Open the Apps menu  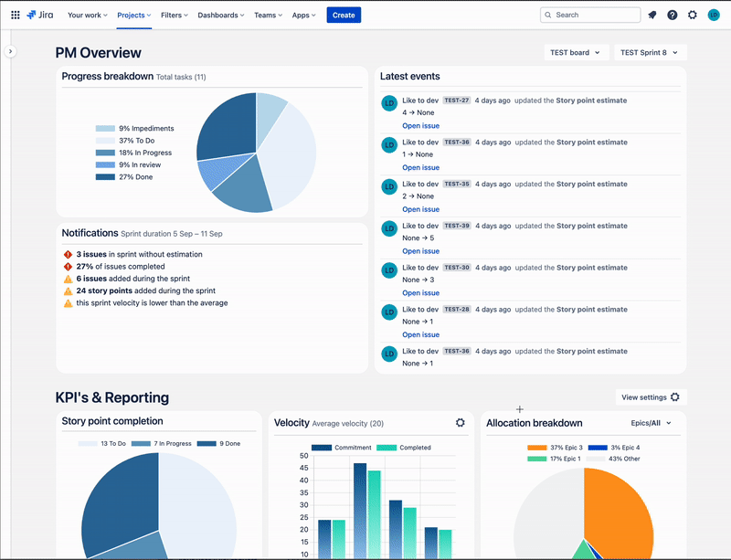(x=303, y=15)
